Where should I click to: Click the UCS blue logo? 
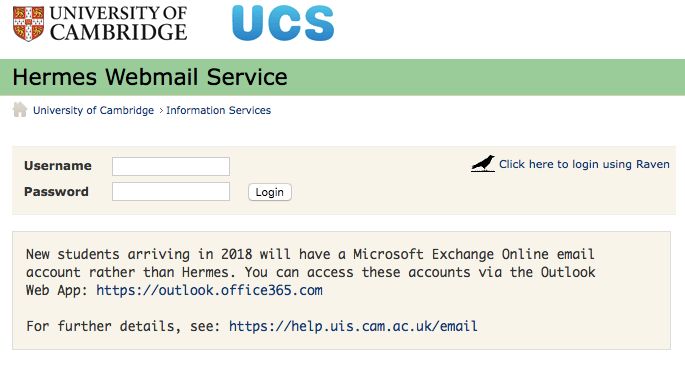pyautogui.click(x=283, y=23)
